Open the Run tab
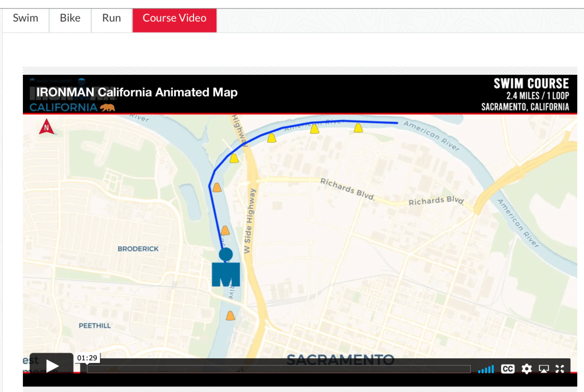 click(111, 18)
